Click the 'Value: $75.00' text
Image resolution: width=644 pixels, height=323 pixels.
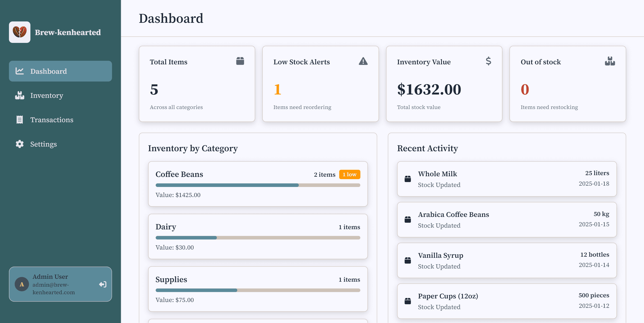pos(174,300)
